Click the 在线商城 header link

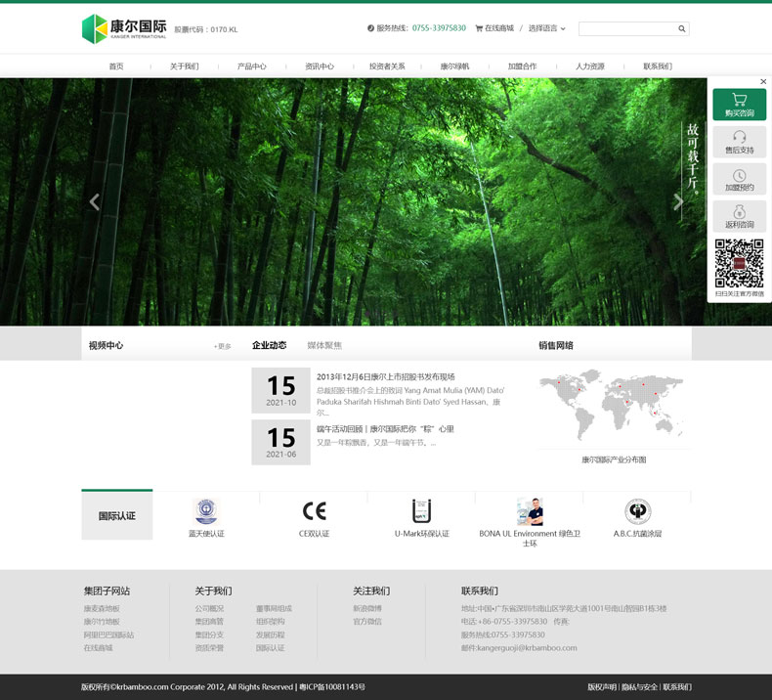(499, 28)
